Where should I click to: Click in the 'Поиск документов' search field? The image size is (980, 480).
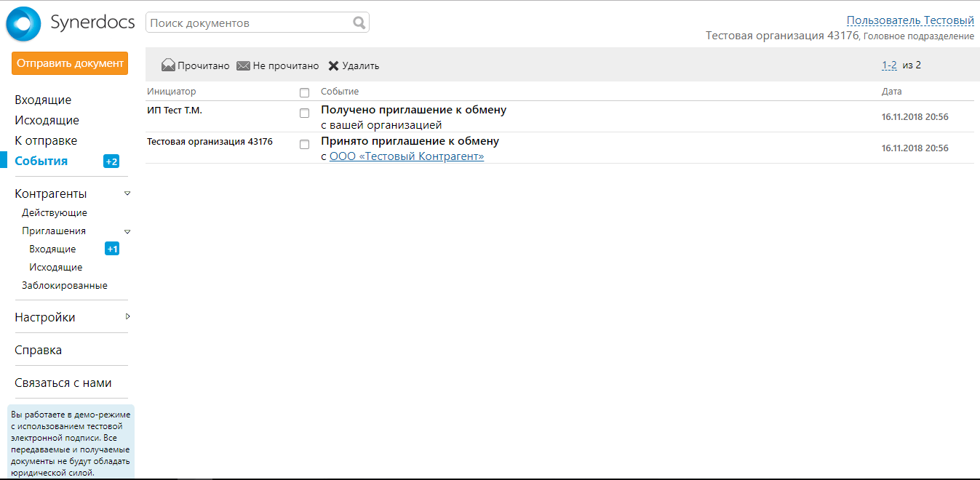[247, 23]
